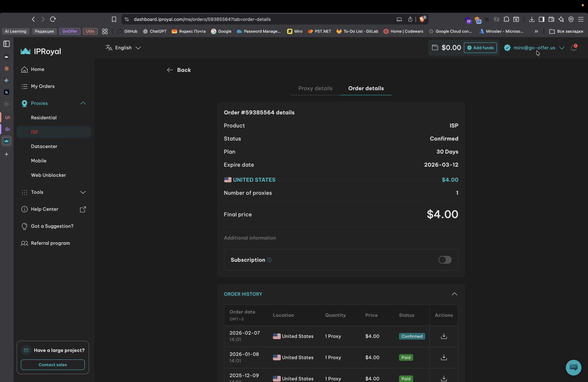Viewport: 588px width, 382px height.
Task: Click the IPRoyal logo
Action: pyautogui.click(x=41, y=51)
